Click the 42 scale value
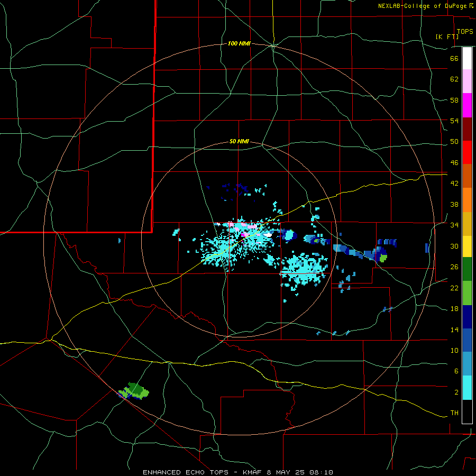Image resolution: width=476 pixels, height=476 pixels. [454, 184]
